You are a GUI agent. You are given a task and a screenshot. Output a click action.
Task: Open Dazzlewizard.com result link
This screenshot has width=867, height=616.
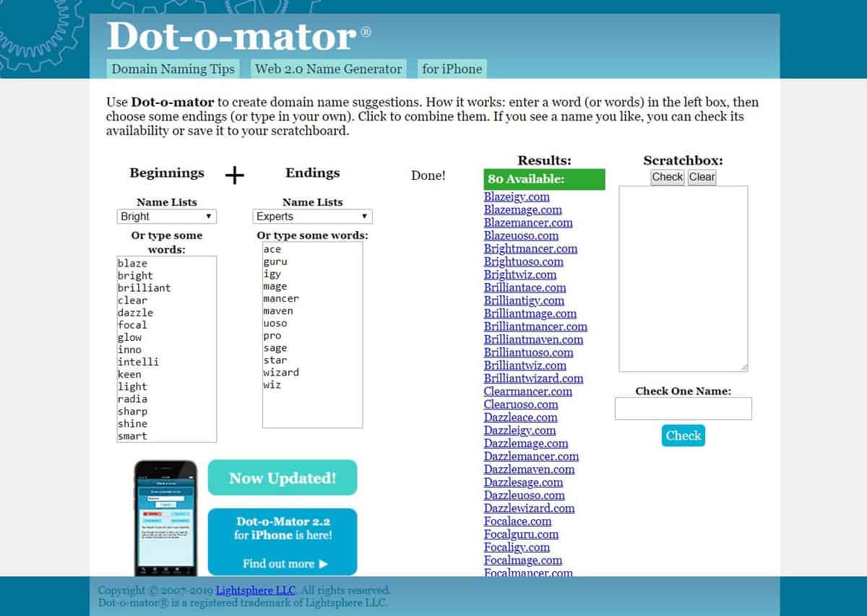[529, 508]
